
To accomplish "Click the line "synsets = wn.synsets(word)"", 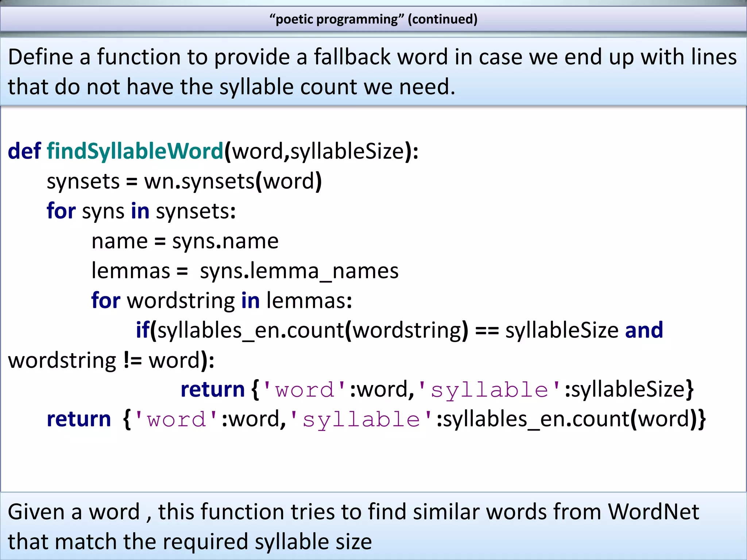I will click(184, 181).
